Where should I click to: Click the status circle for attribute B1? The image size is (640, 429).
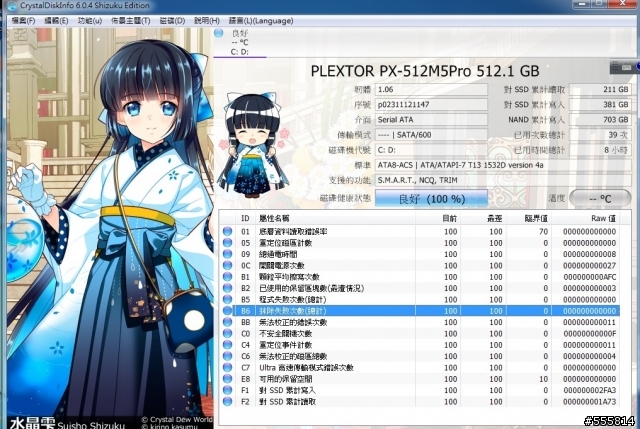pos(227,277)
